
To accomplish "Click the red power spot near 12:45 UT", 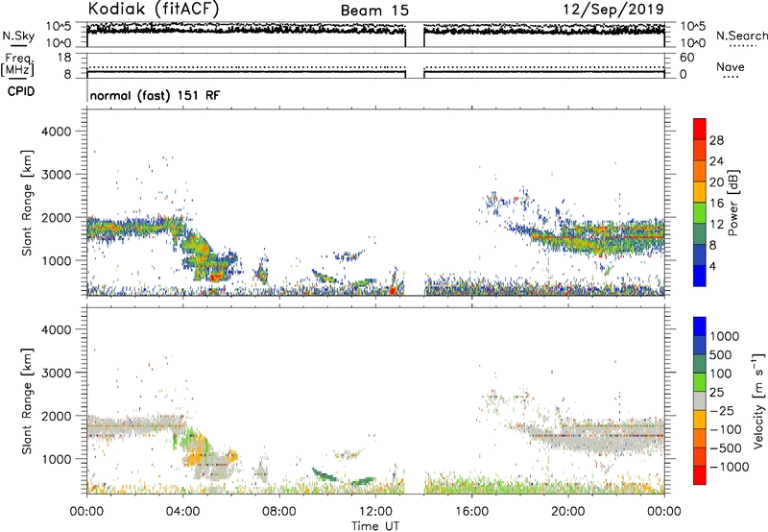I will (393, 291).
